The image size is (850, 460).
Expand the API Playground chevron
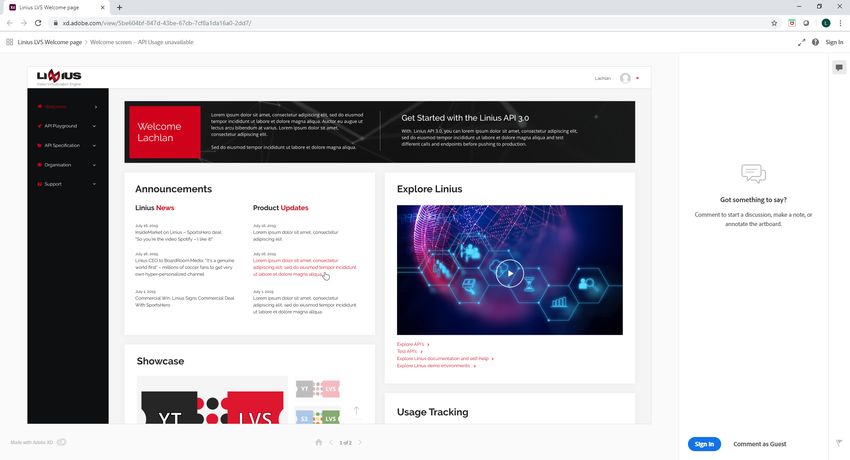click(x=94, y=126)
